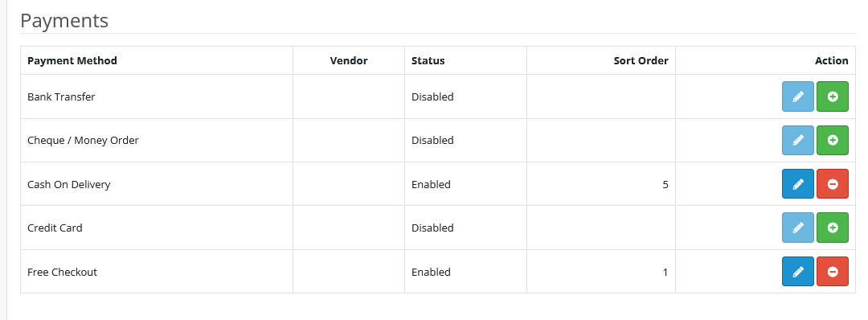Edit the Credit Card payment method
Image resolution: width=868 pixels, height=320 pixels.
tap(798, 228)
